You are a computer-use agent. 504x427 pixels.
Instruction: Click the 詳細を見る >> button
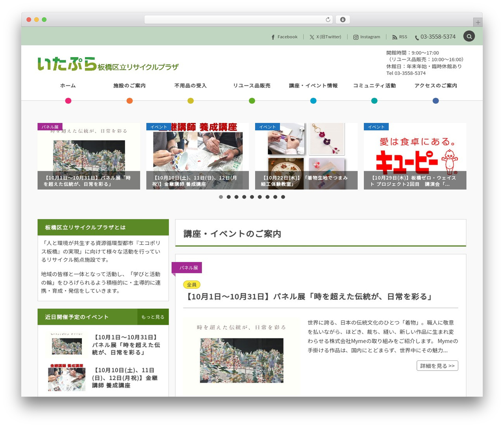coord(437,366)
